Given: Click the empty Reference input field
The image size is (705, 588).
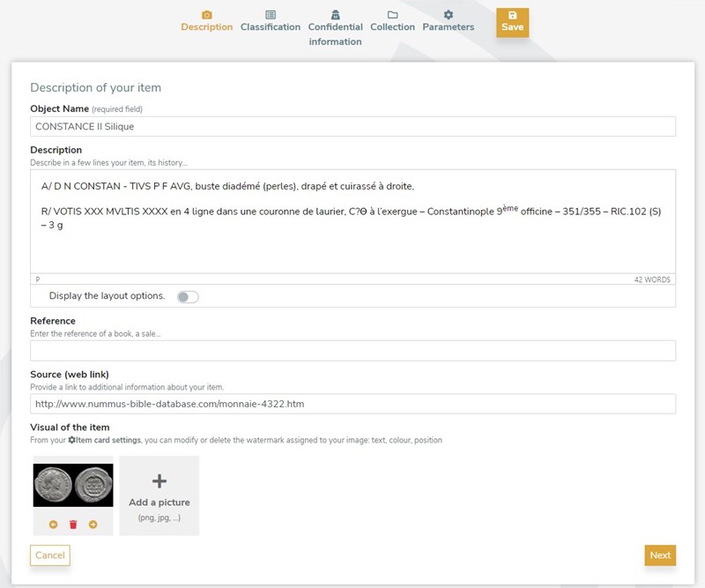Looking at the screenshot, I should click(353, 351).
